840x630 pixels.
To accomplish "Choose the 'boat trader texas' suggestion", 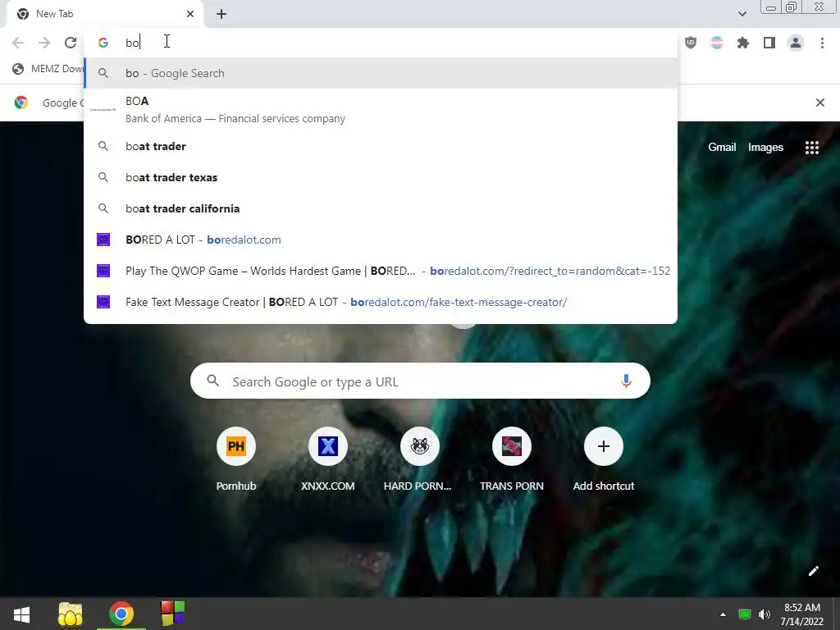I will pos(381,177).
